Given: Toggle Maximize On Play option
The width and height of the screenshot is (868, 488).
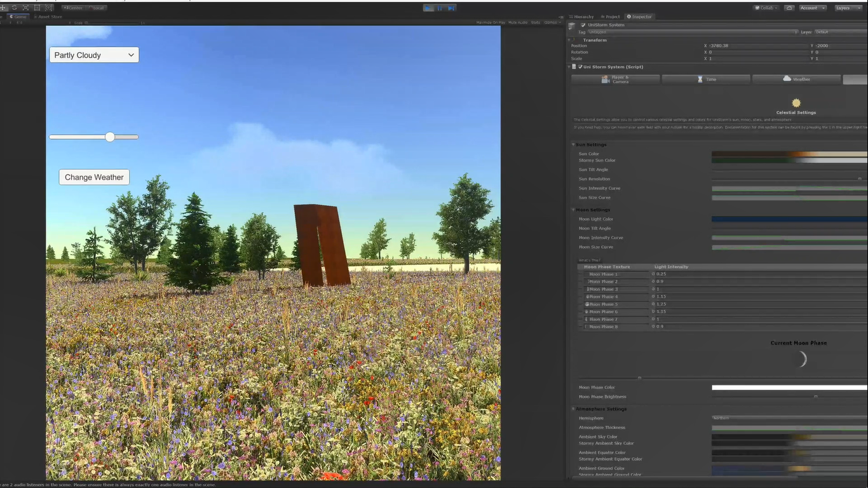Looking at the screenshot, I should point(491,22).
